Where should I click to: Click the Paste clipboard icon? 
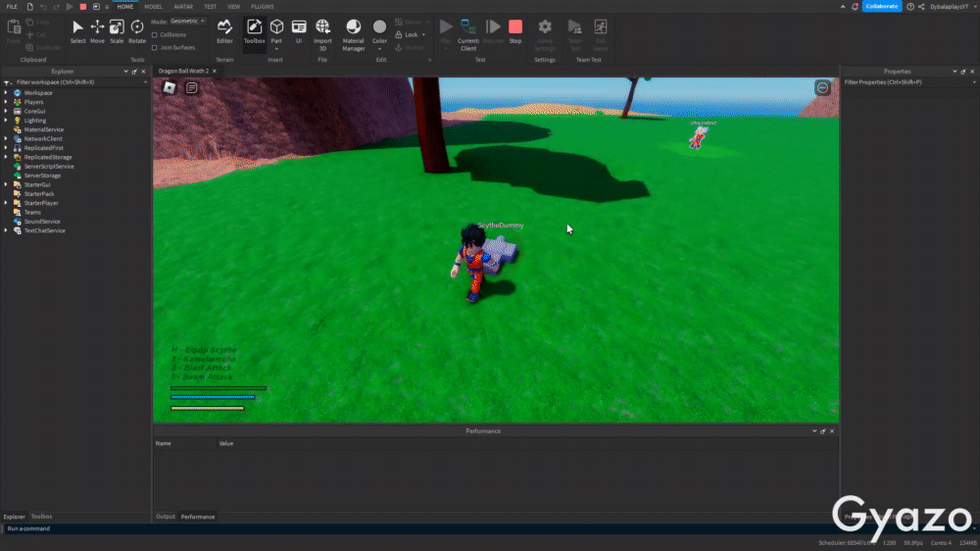[13, 27]
